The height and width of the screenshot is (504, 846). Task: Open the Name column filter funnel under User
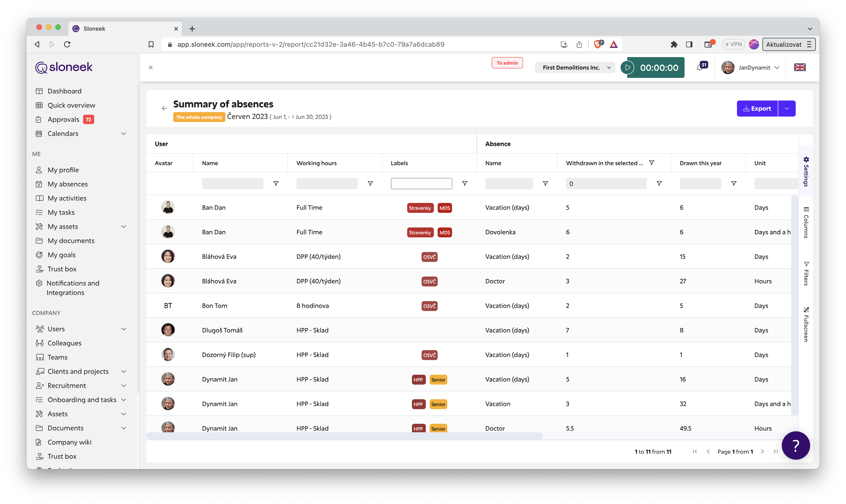(276, 183)
